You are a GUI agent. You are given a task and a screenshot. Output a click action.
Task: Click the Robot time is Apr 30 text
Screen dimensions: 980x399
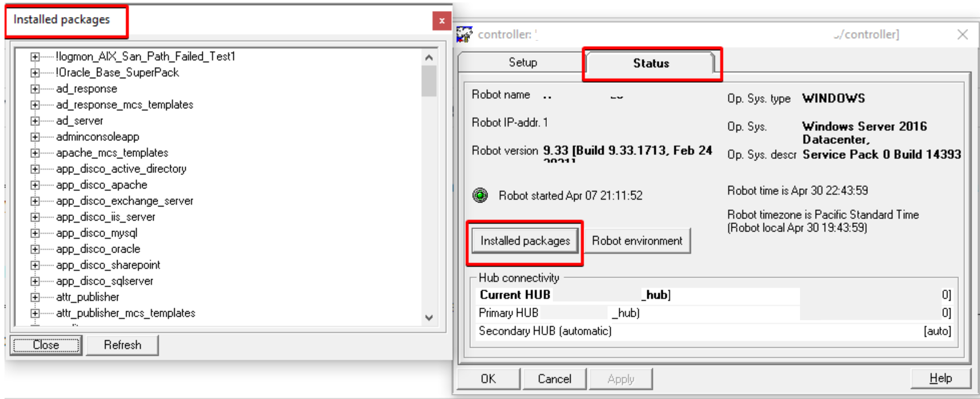pyautogui.click(x=798, y=191)
